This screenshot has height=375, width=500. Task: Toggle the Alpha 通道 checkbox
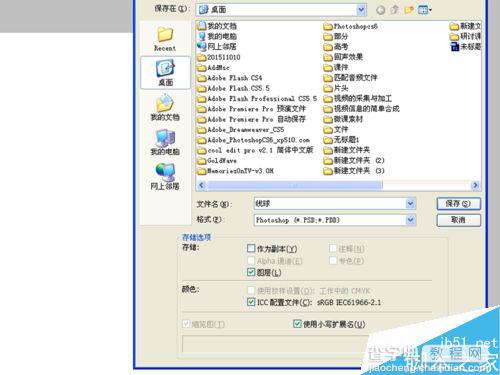point(251,260)
